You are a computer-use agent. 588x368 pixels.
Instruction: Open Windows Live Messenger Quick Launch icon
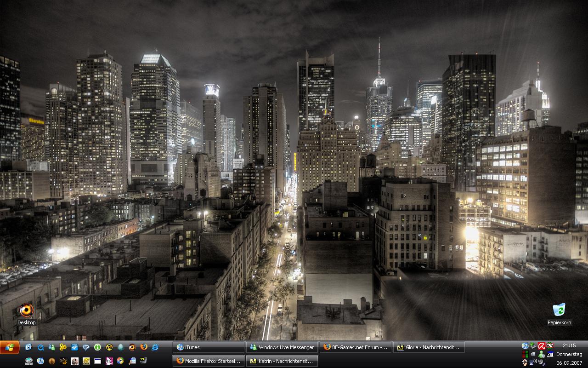click(52, 347)
